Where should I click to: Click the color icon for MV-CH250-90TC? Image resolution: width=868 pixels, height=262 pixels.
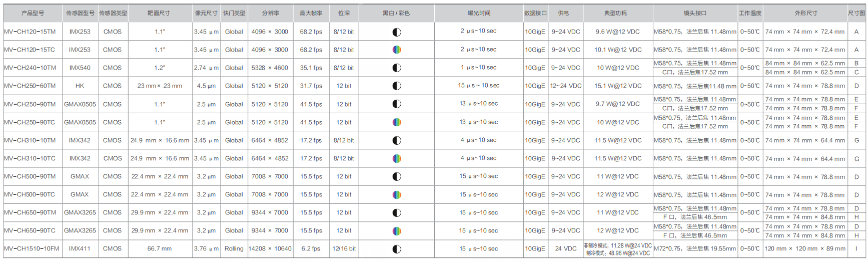pyautogui.click(x=397, y=122)
